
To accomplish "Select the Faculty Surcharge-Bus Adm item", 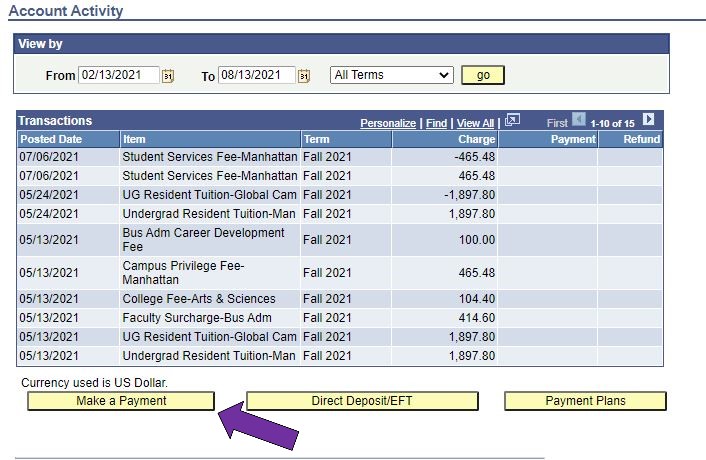I will click(197, 318).
